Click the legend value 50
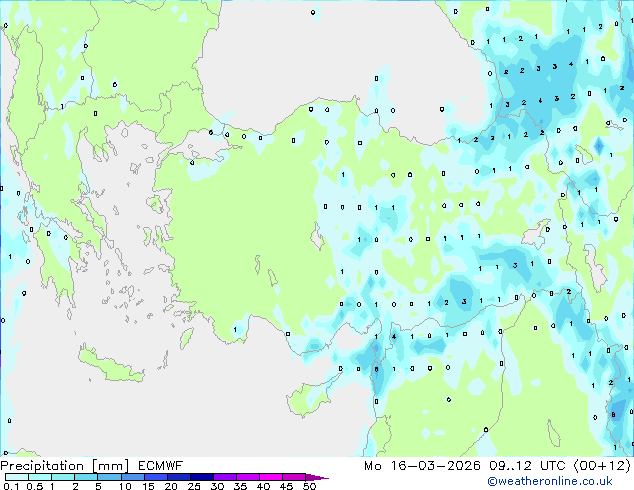This screenshot has width=634, height=490. 310,486
